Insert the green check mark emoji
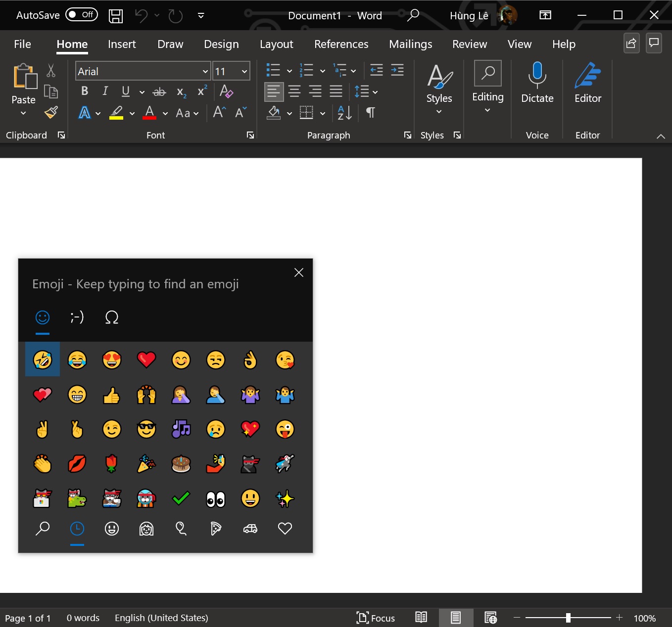672x627 pixels. click(181, 498)
